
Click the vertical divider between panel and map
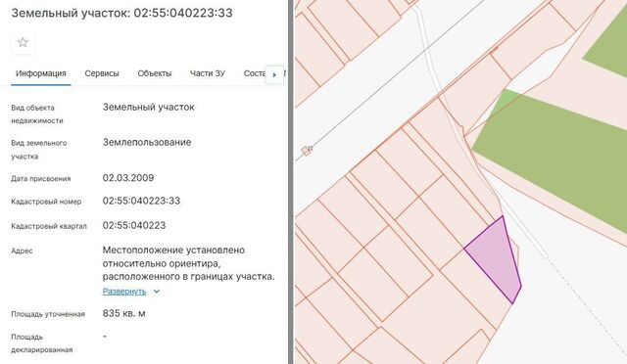(291, 182)
